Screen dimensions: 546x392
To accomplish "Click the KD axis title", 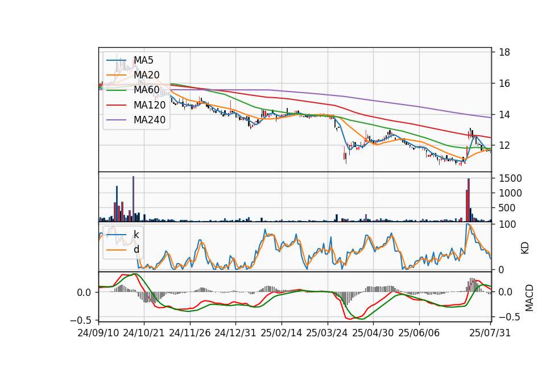I will (x=525, y=248).
